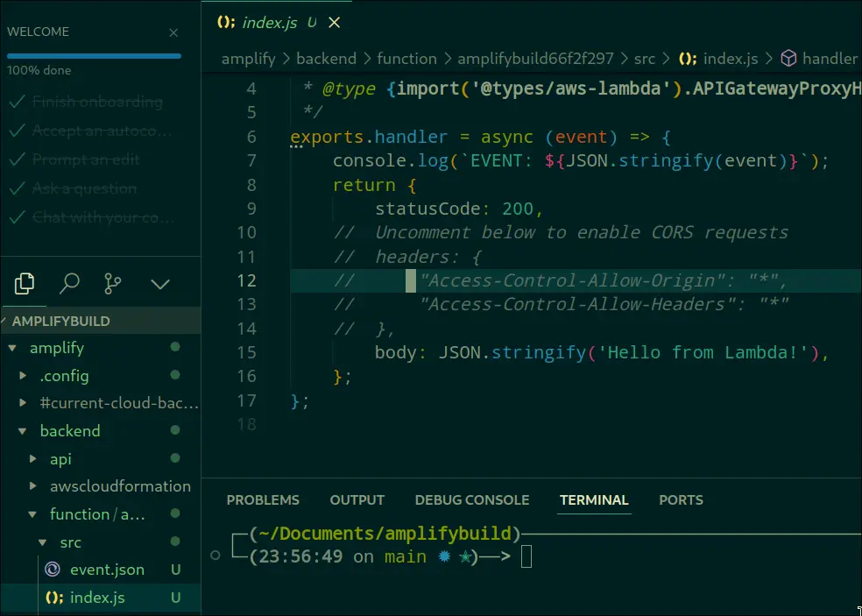Screen dimensions: 862x616
Task: Click the event.json file icon
Action: (x=53, y=570)
